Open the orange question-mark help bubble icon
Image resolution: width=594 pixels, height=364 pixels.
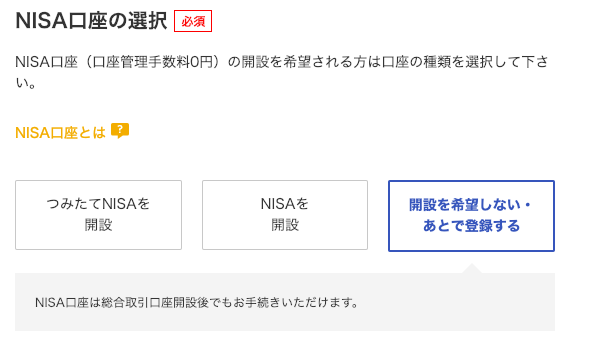pyautogui.click(x=120, y=131)
